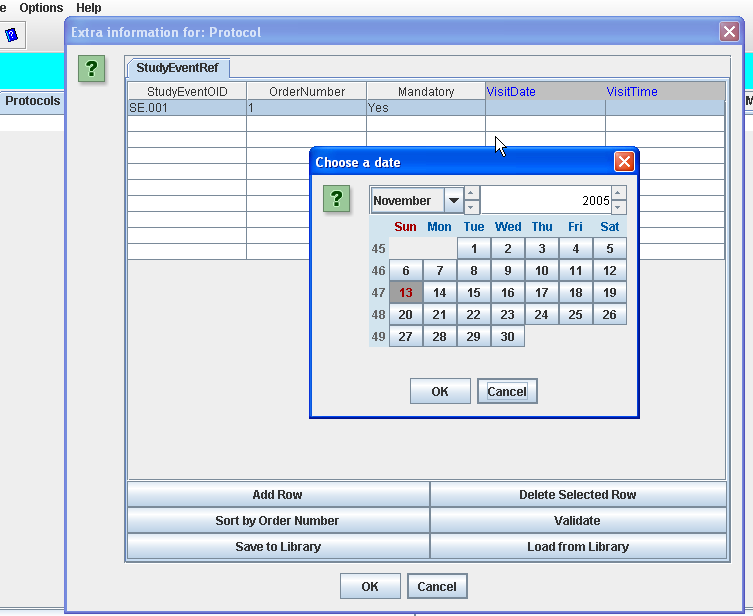Image resolution: width=753 pixels, height=616 pixels.
Task: Confirm date with OK in date chooser
Action: click(x=440, y=392)
